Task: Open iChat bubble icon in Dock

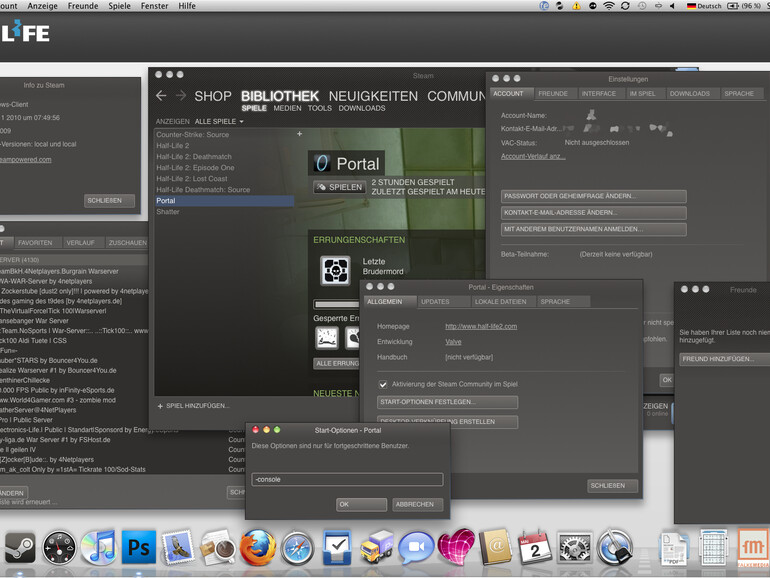Action: (x=416, y=547)
